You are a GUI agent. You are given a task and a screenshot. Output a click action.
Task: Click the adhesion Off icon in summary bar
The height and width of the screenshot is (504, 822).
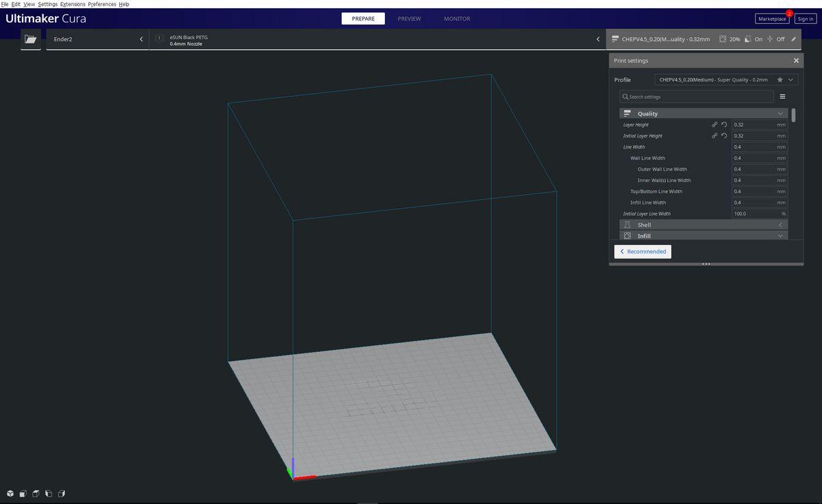pos(770,39)
